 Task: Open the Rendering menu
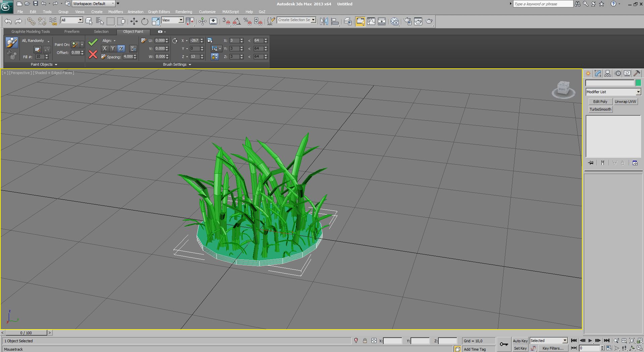(x=184, y=12)
